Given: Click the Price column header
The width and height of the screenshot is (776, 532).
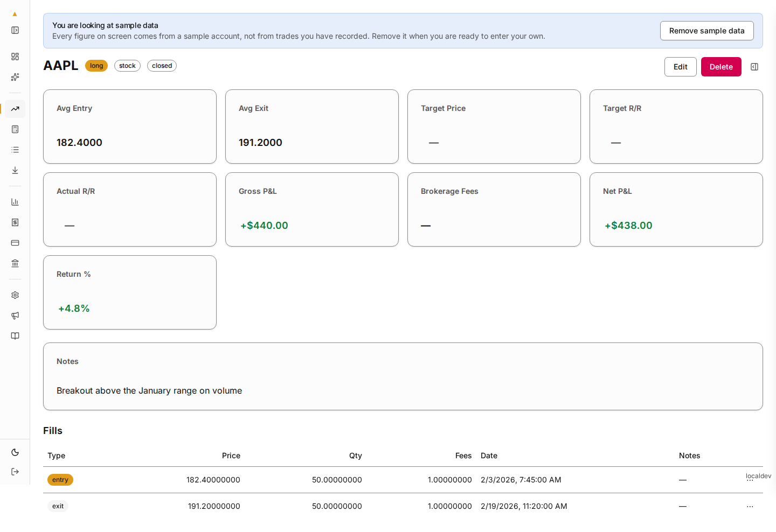Looking at the screenshot, I should (231, 456).
